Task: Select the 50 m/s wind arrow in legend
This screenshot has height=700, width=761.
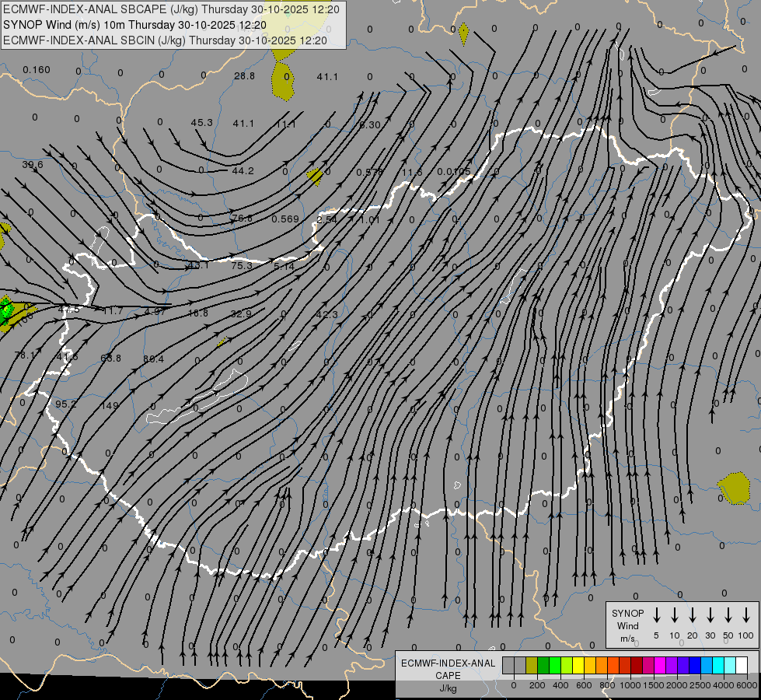Action: point(728,615)
